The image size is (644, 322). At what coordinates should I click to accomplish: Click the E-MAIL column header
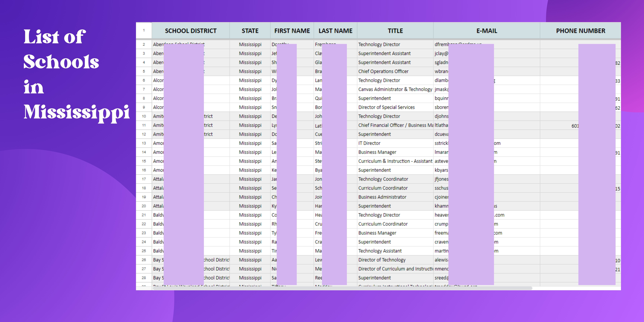[487, 31]
